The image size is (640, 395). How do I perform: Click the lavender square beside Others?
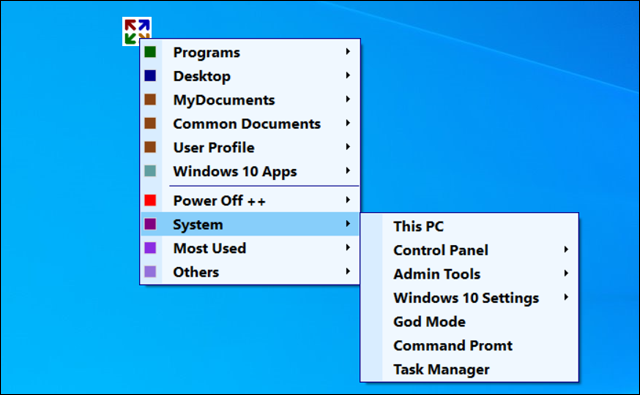[x=150, y=271]
